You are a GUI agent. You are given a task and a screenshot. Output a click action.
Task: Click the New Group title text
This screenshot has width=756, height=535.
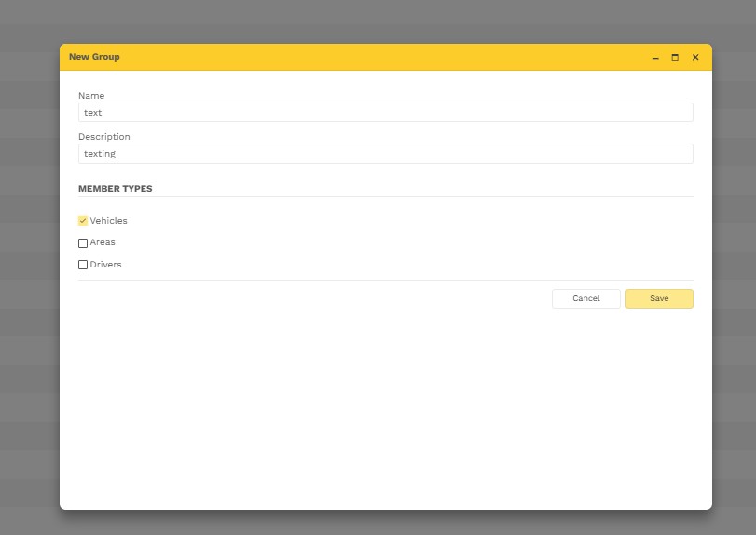[94, 57]
